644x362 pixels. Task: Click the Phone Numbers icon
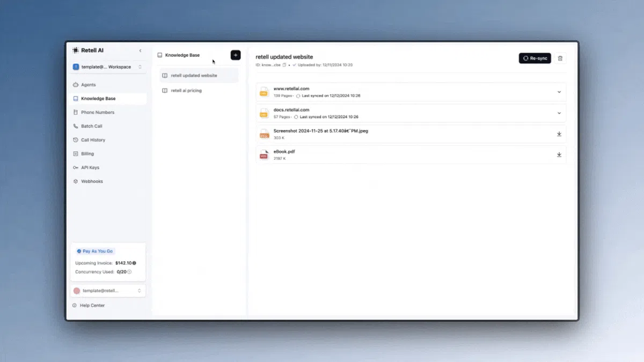click(x=76, y=113)
